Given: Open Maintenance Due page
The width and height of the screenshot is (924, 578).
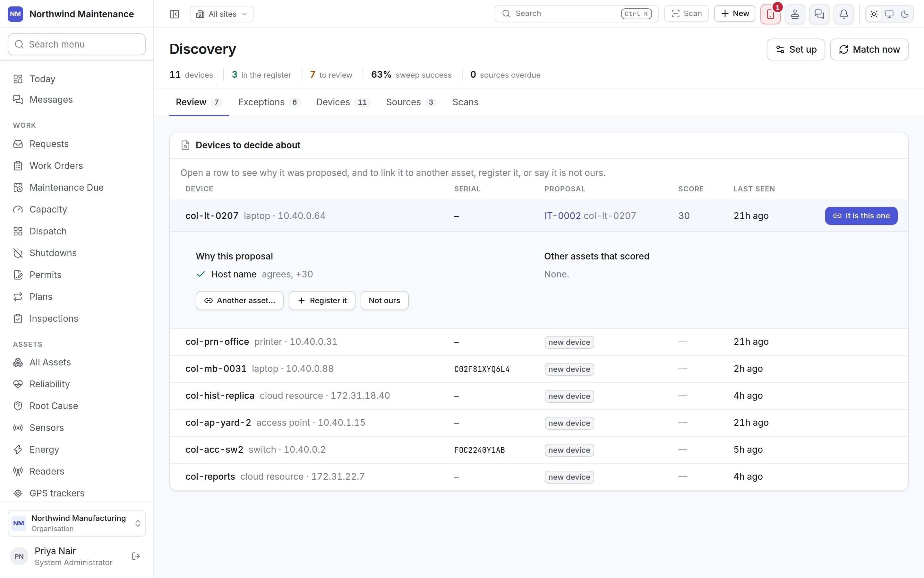Looking at the screenshot, I should click(x=76, y=187).
